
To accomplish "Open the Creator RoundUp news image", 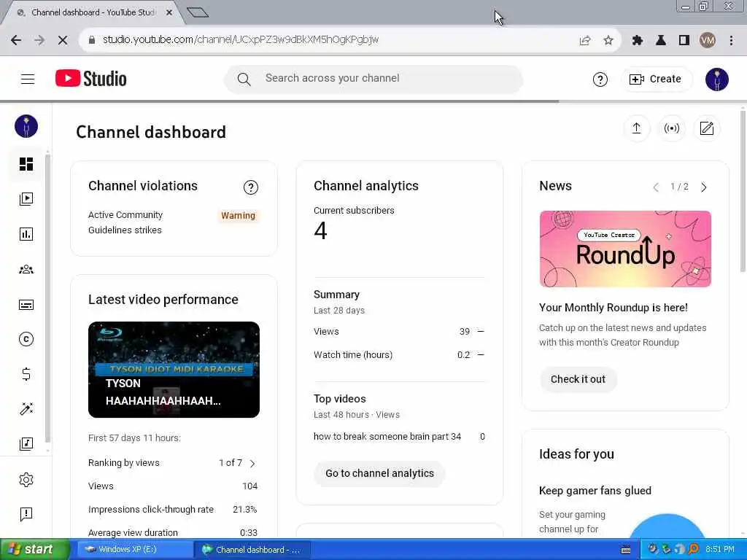I will coord(625,249).
